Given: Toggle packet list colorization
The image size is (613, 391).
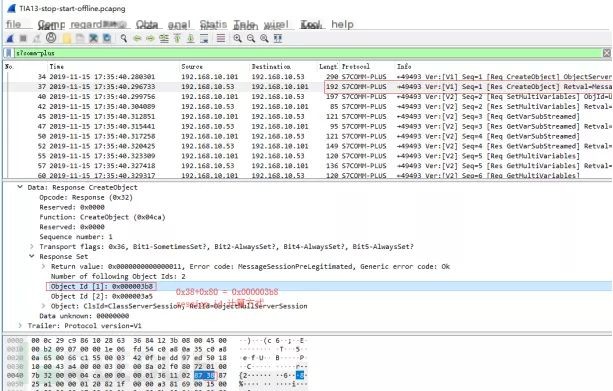Looking at the screenshot, I should (x=221, y=38).
